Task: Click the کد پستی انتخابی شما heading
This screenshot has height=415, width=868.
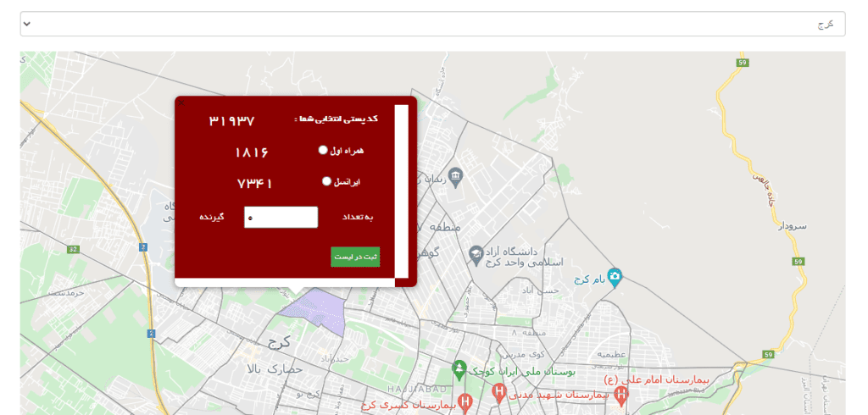Action: click(336, 119)
